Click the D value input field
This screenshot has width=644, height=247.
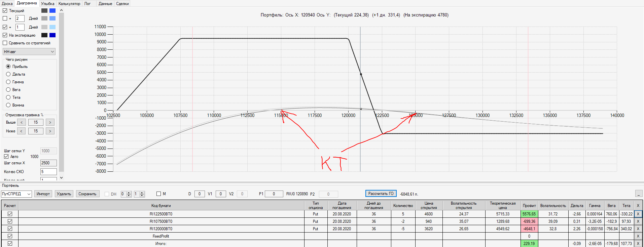pos(200,194)
